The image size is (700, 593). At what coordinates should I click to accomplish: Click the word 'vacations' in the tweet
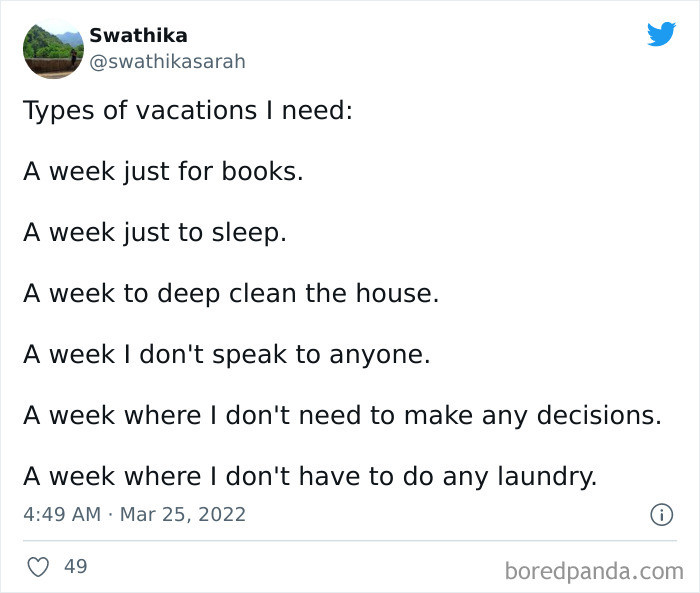click(196, 110)
